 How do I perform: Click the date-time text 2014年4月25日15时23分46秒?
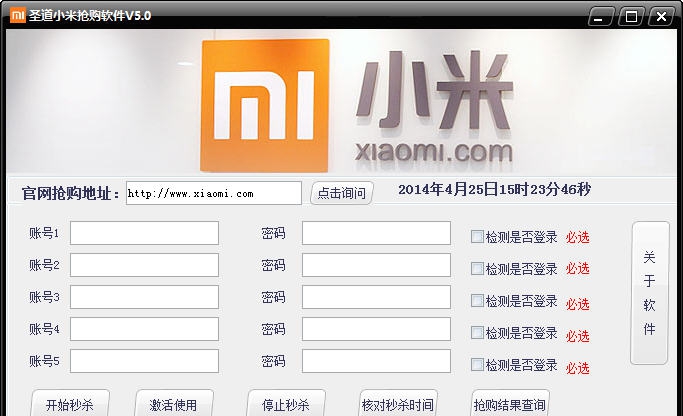(494, 189)
